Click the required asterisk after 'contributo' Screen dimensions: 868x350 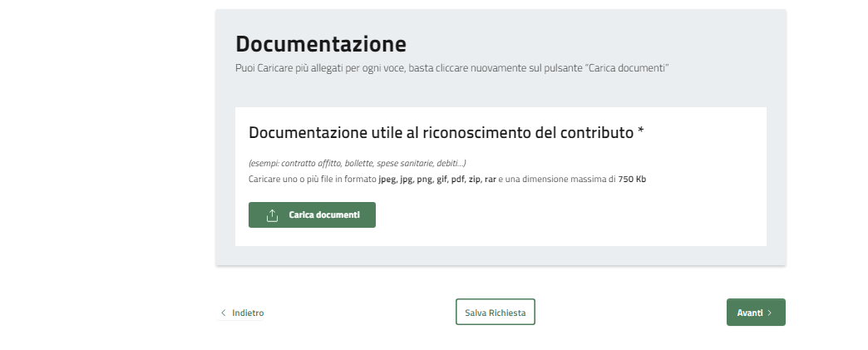tap(640, 131)
